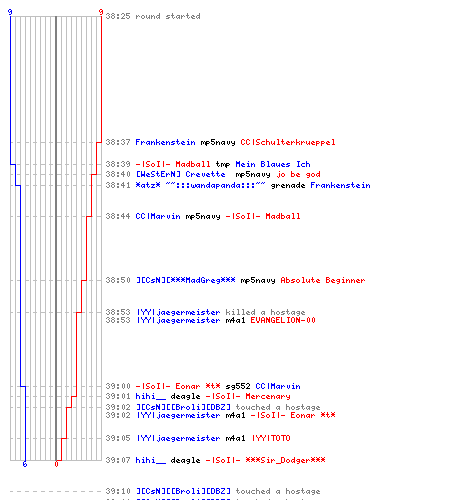Select ][CsN][***MadGreg*** player name

(x=186, y=280)
